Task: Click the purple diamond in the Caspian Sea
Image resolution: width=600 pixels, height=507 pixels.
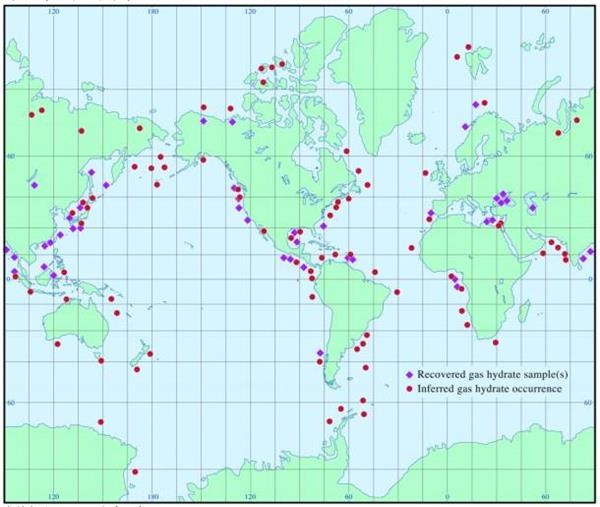Action: tap(533, 208)
